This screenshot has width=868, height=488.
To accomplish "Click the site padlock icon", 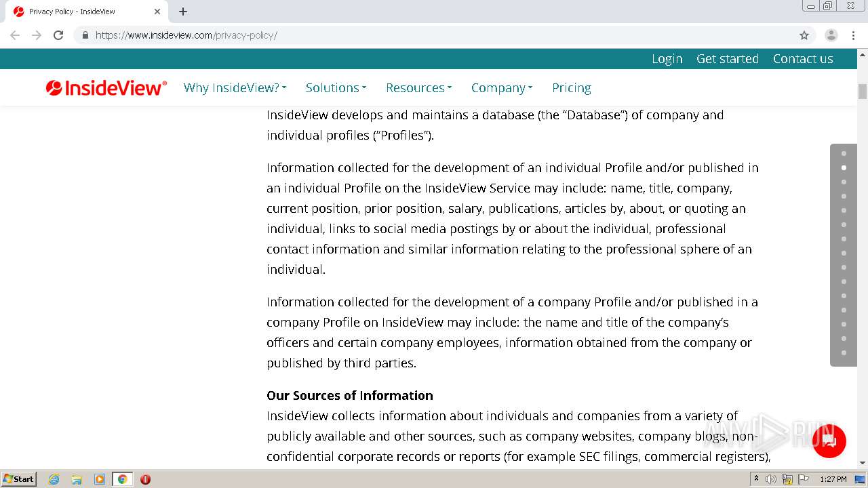I will (85, 35).
